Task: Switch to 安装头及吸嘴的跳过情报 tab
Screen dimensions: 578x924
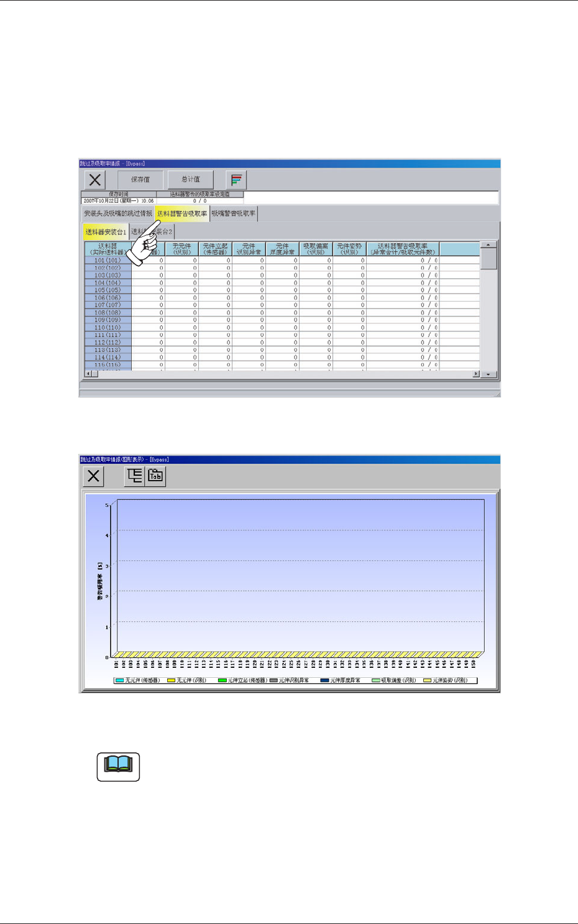Action: [118, 214]
